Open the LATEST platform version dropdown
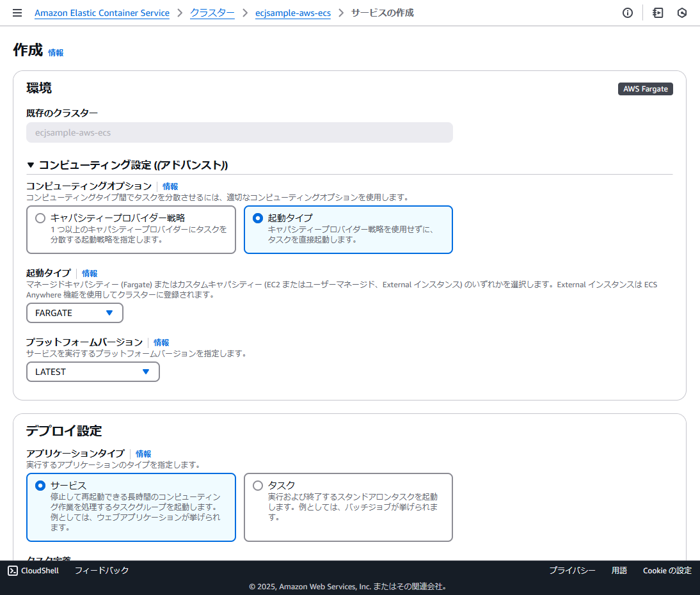 pos(93,372)
